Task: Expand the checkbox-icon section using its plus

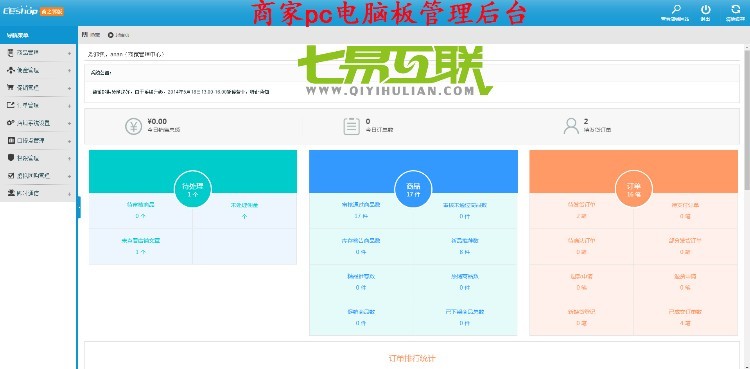Action: tap(69, 176)
